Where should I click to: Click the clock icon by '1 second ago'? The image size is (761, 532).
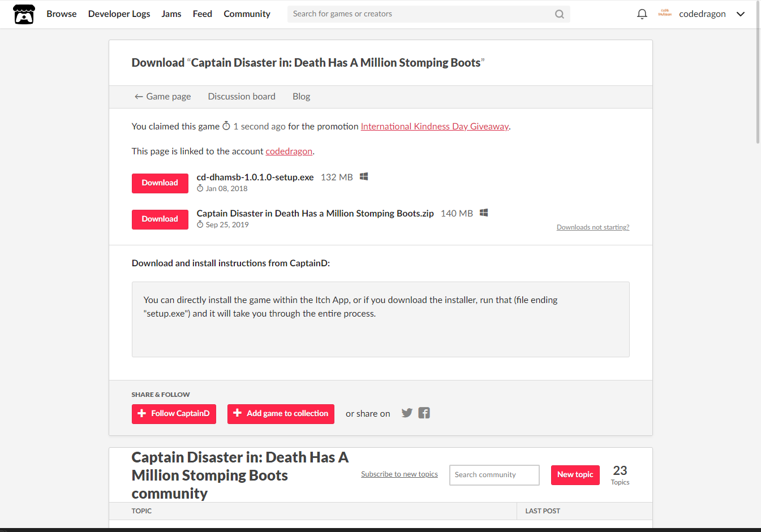pos(226,126)
